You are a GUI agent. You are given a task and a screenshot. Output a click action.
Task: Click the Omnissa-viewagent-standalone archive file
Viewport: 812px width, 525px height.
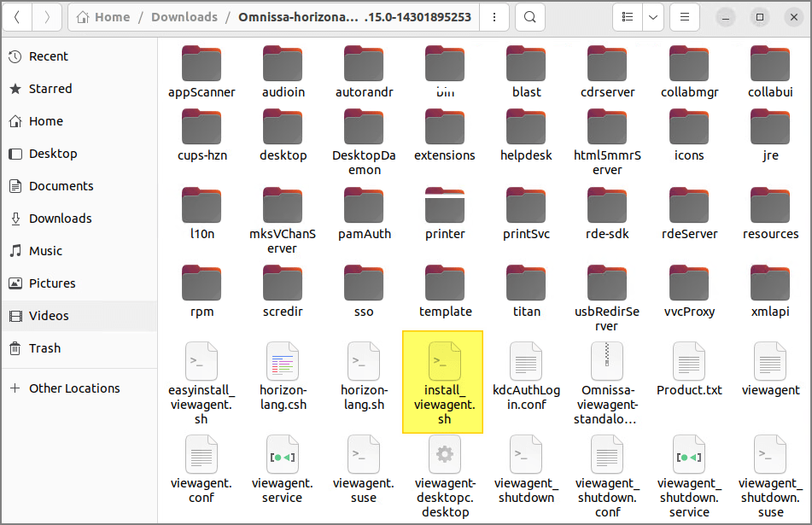pos(607,362)
